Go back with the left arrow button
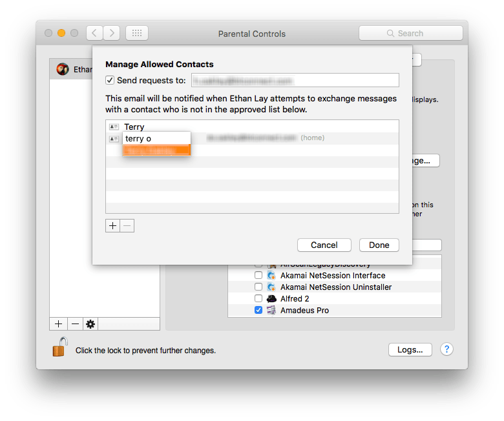The height and width of the screenshot is (421, 504). [x=94, y=33]
